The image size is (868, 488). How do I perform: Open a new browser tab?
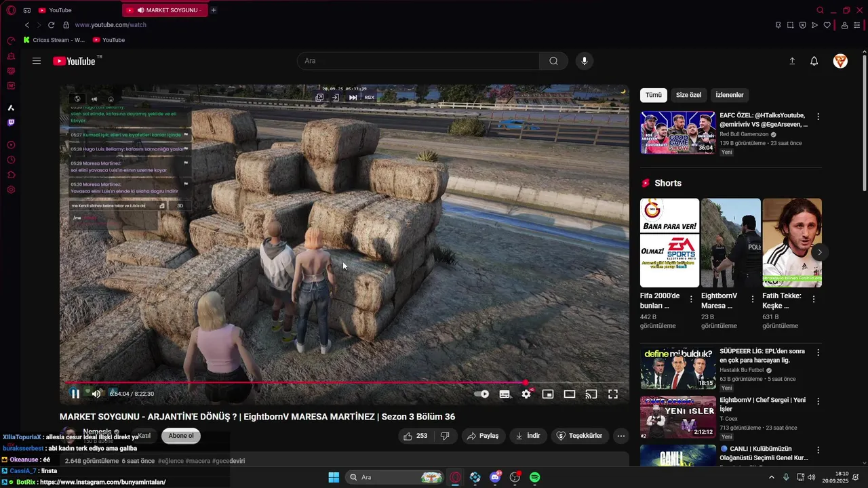point(214,10)
